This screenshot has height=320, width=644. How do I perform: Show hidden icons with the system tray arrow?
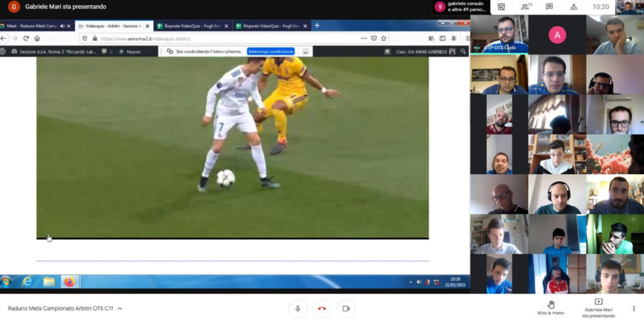point(411,282)
